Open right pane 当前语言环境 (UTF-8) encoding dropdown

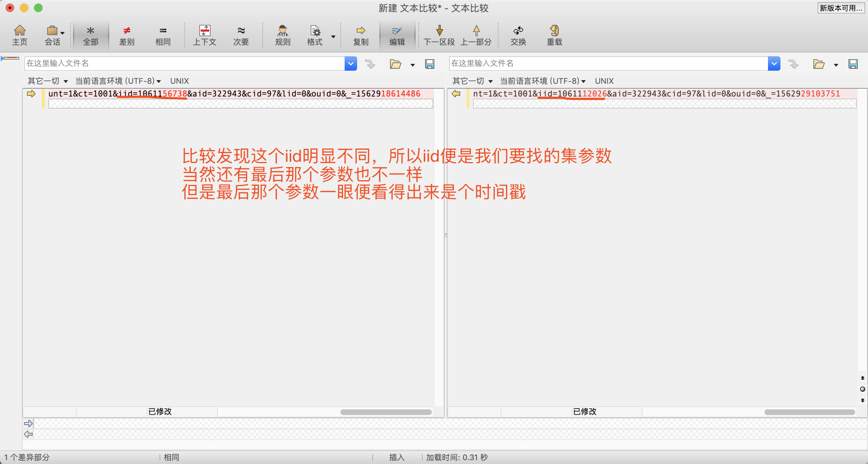[x=543, y=81]
